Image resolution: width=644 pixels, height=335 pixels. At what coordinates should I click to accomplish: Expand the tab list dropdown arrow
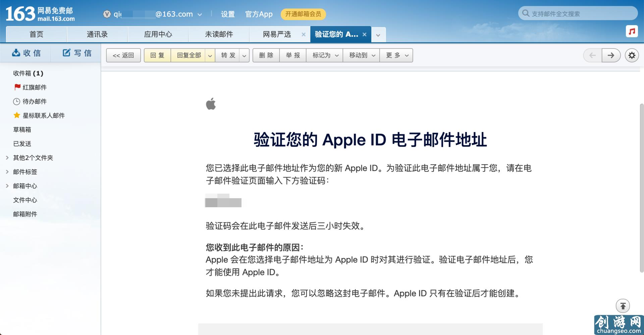tap(378, 35)
